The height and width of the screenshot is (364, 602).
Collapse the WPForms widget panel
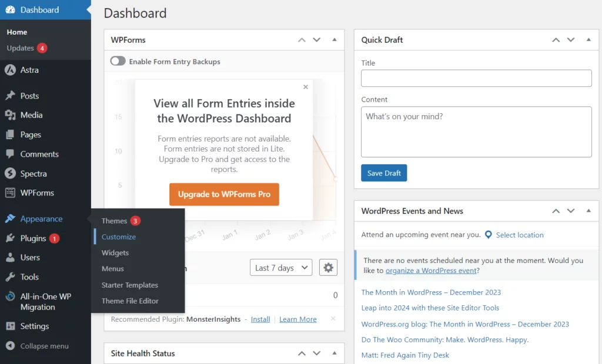(x=335, y=39)
